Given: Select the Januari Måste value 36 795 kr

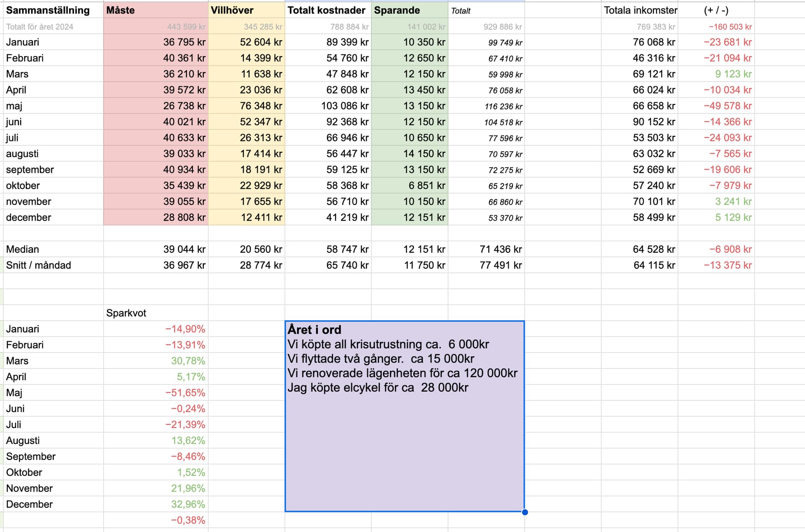Looking at the screenshot, I should click(x=184, y=42).
